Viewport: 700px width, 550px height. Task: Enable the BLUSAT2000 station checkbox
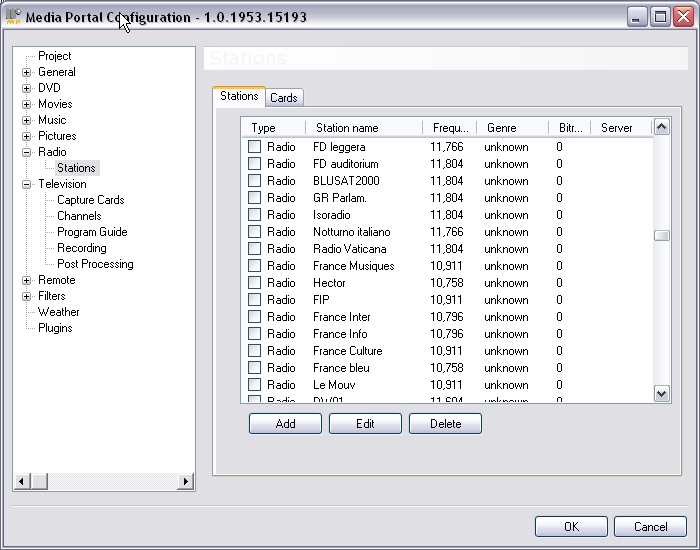click(x=254, y=180)
